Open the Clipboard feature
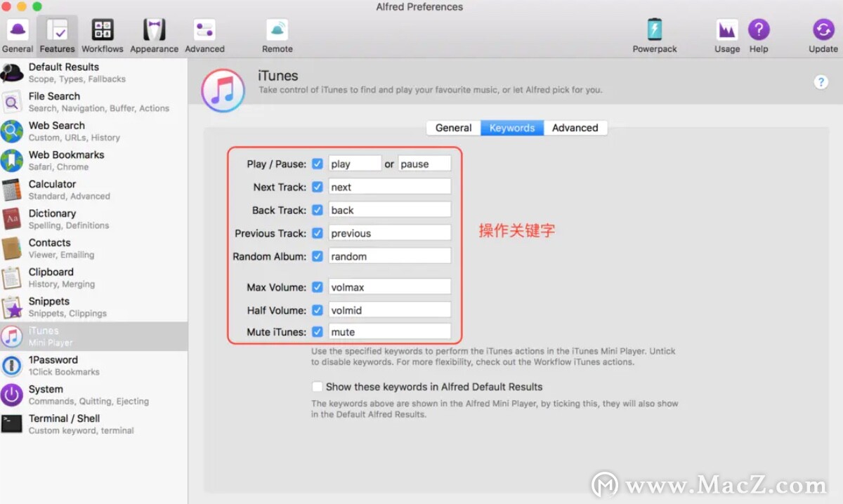This screenshot has width=843, height=504. point(94,278)
